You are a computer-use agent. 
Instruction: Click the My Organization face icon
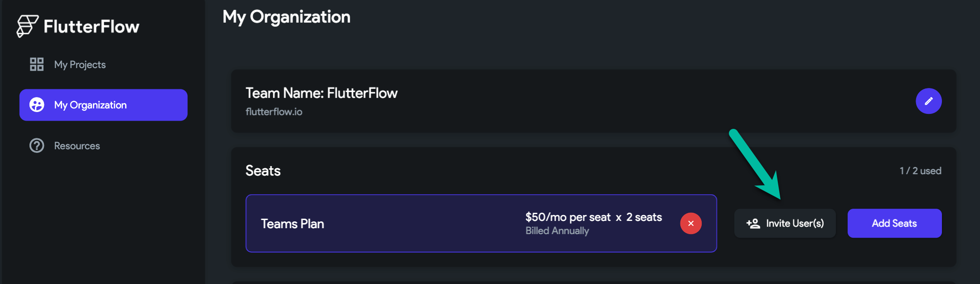tap(37, 105)
